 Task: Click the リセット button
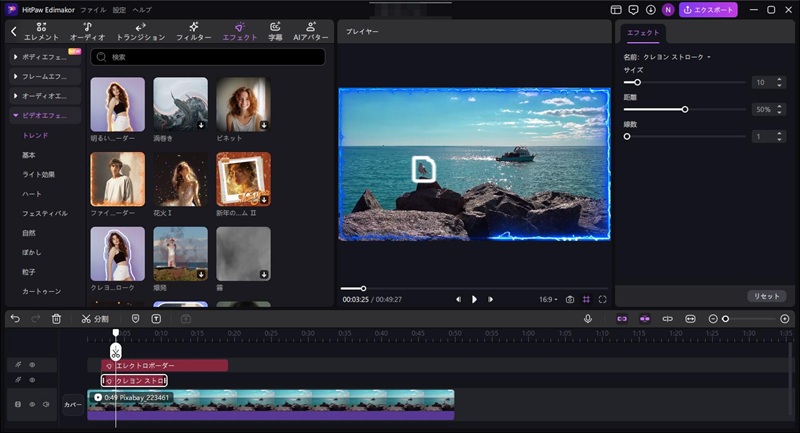pyautogui.click(x=767, y=296)
